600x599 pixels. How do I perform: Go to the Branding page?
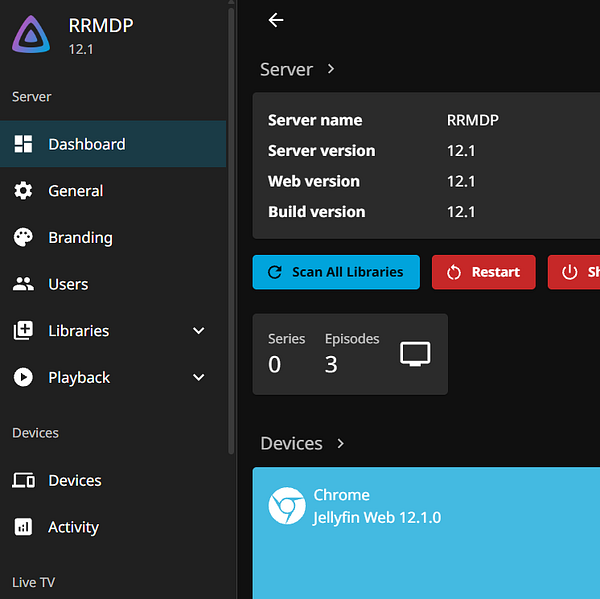113,237
